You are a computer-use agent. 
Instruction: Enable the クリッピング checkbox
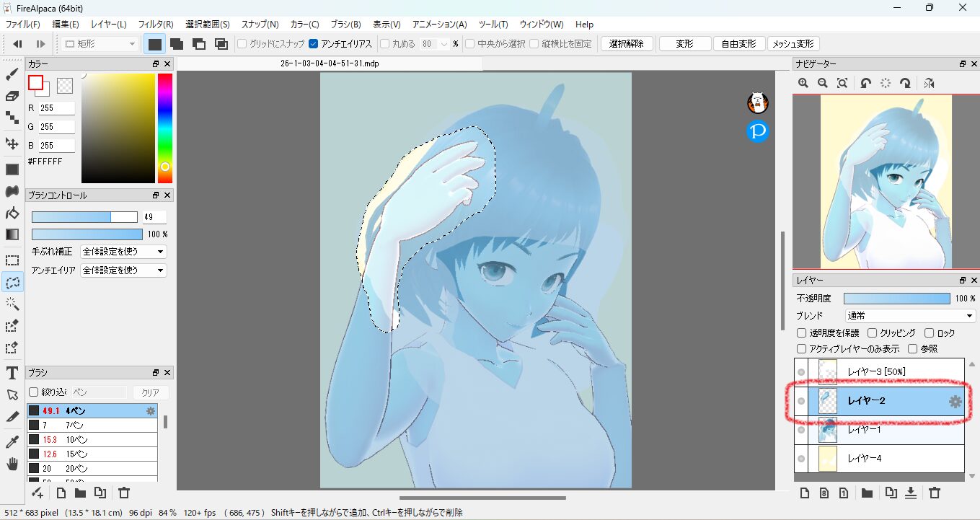pyautogui.click(x=873, y=333)
